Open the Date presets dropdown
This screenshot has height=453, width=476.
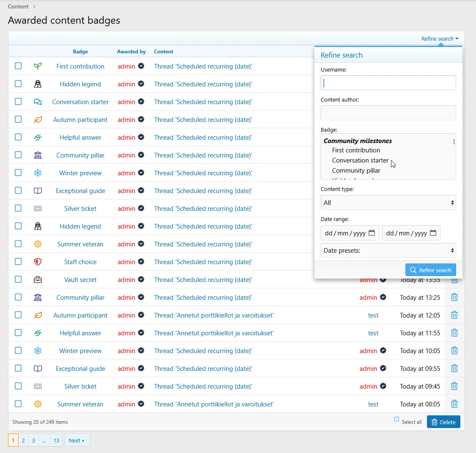point(388,251)
